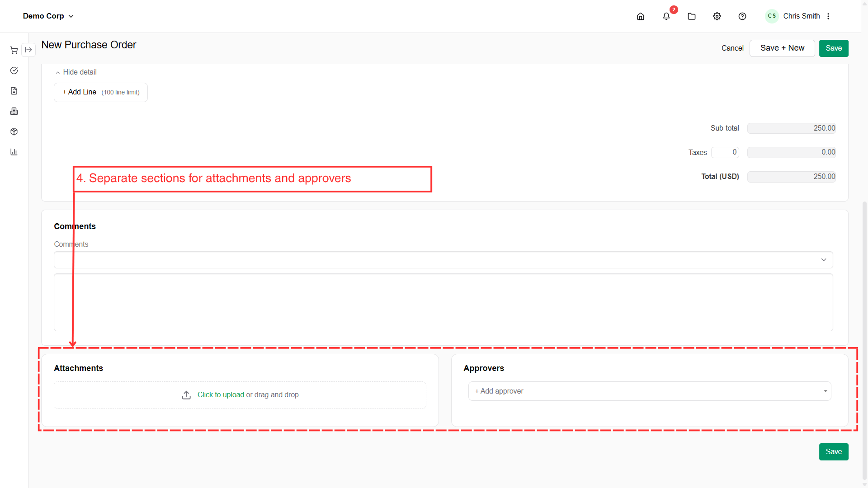Open the package box sidebar icon
868x488 pixels.
point(14,131)
